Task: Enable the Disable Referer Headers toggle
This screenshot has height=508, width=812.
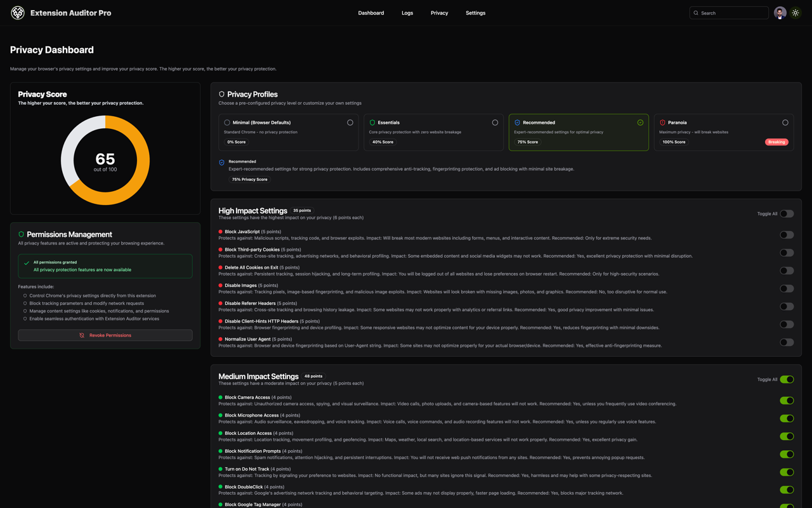Action: pyautogui.click(x=787, y=307)
